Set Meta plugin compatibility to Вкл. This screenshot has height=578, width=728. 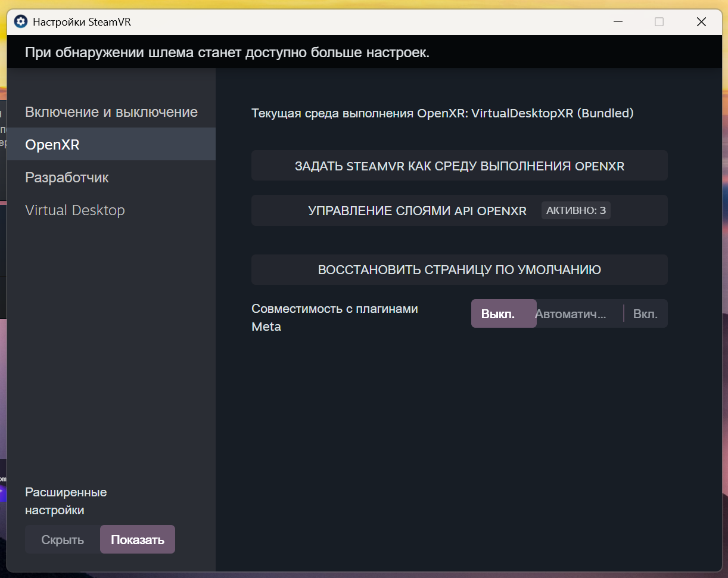point(646,314)
